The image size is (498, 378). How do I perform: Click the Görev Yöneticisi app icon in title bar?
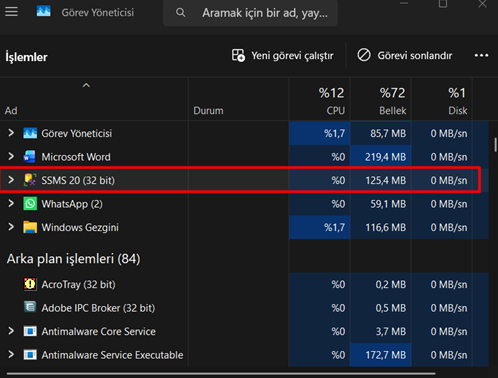44,12
